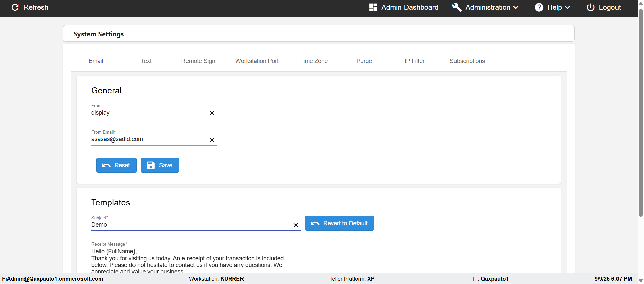Screen dimensions: 644x284
Task: Save the general email settings
Action: click(160, 165)
